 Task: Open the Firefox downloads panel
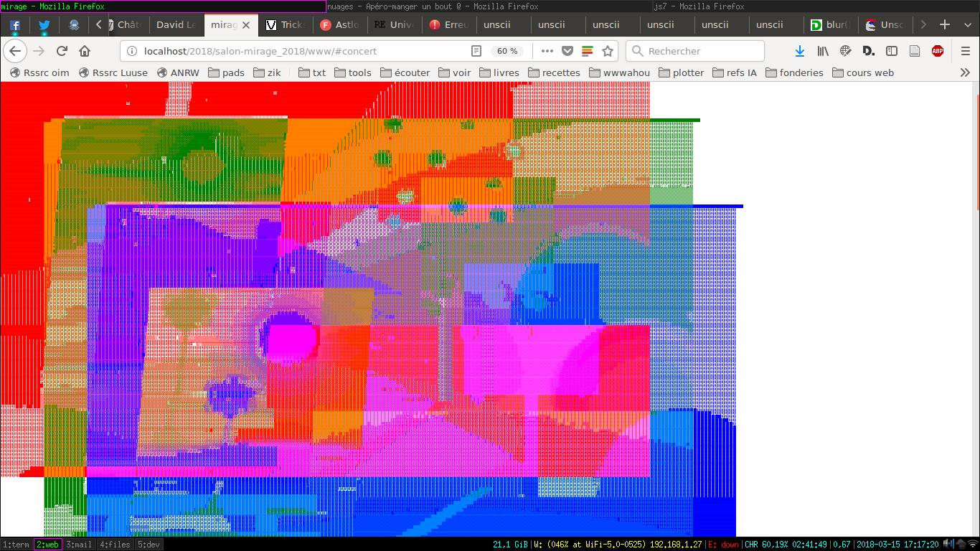click(800, 51)
